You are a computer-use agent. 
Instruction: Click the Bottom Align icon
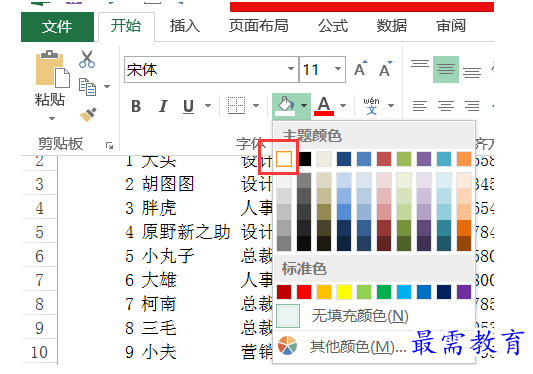coord(472,72)
